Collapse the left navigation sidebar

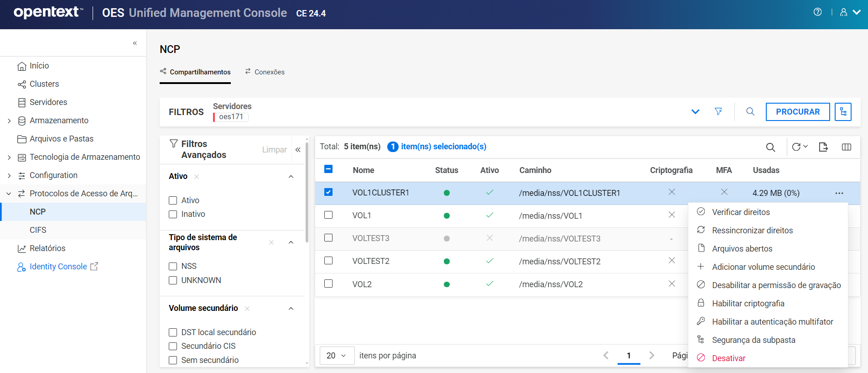[x=135, y=43]
